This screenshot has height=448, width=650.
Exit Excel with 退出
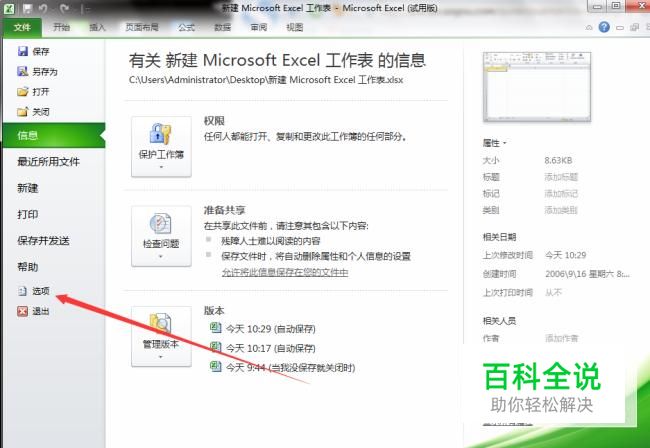tap(34, 311)
